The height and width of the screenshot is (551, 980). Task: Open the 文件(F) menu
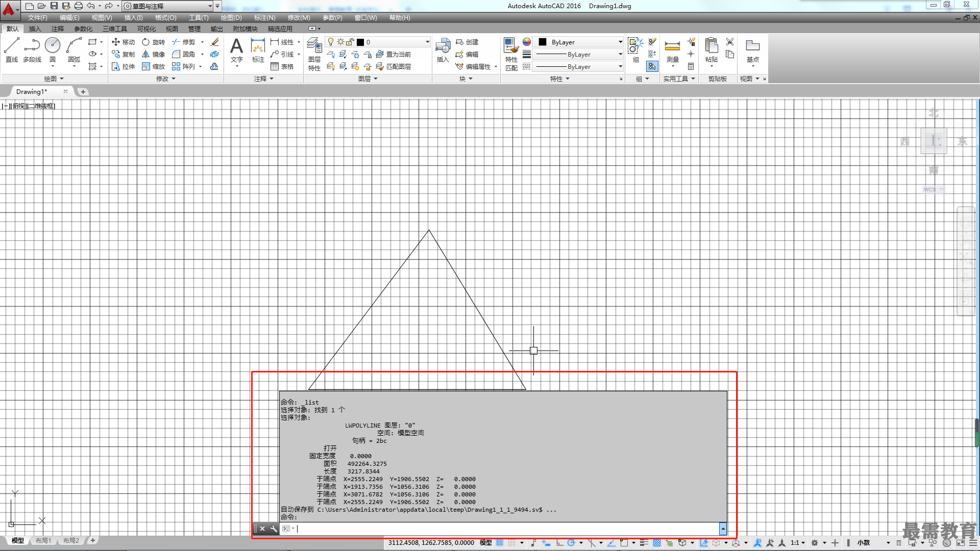click(x=37, y=18)
